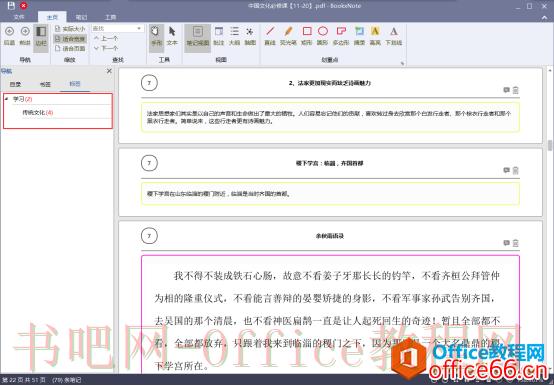Image resolution: width=554 pixels, height=386 pixels.
Task: Switch to the 笔记 notes ribbon tab
Action: [x=81, y=17]
